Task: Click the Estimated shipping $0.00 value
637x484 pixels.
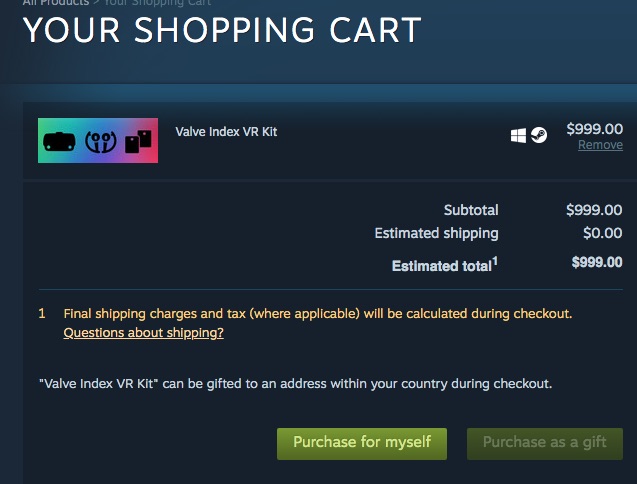Action: coord(602,234)
